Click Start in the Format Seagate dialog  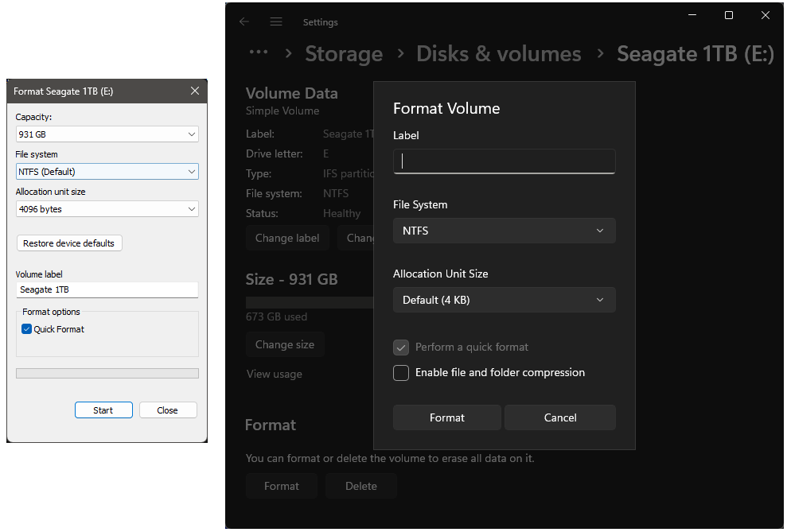(103, 410)
